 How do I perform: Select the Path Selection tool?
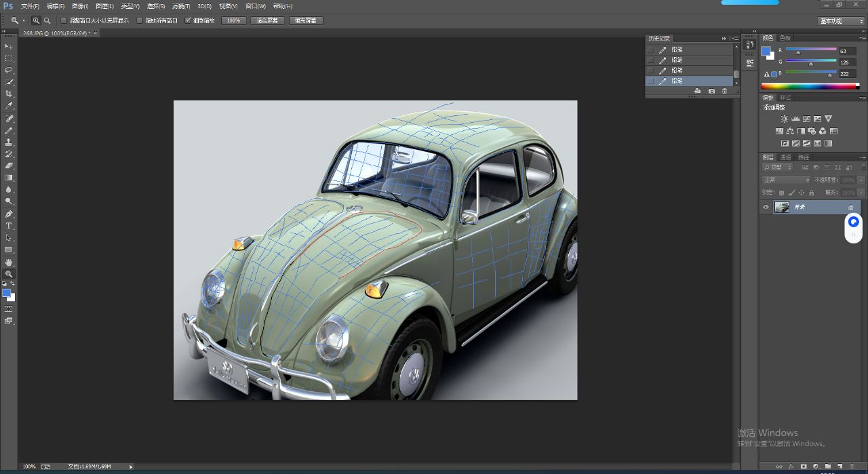[x=9, y=238]
